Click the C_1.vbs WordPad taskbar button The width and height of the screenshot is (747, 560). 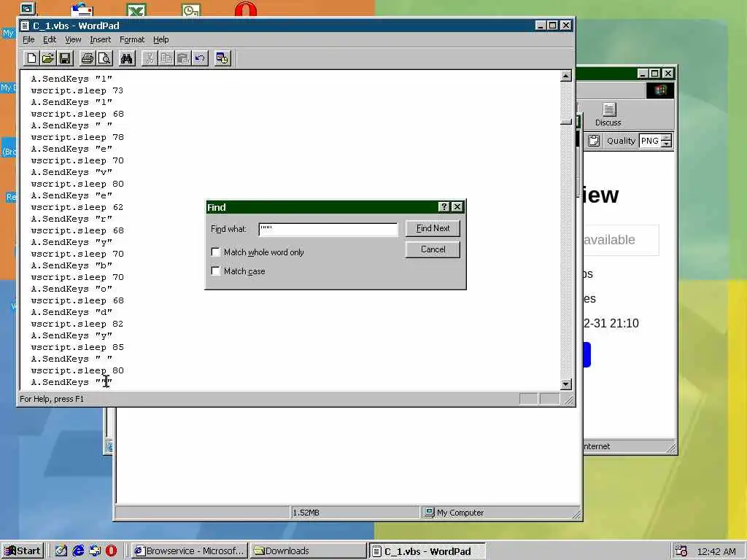click(427, 551)
